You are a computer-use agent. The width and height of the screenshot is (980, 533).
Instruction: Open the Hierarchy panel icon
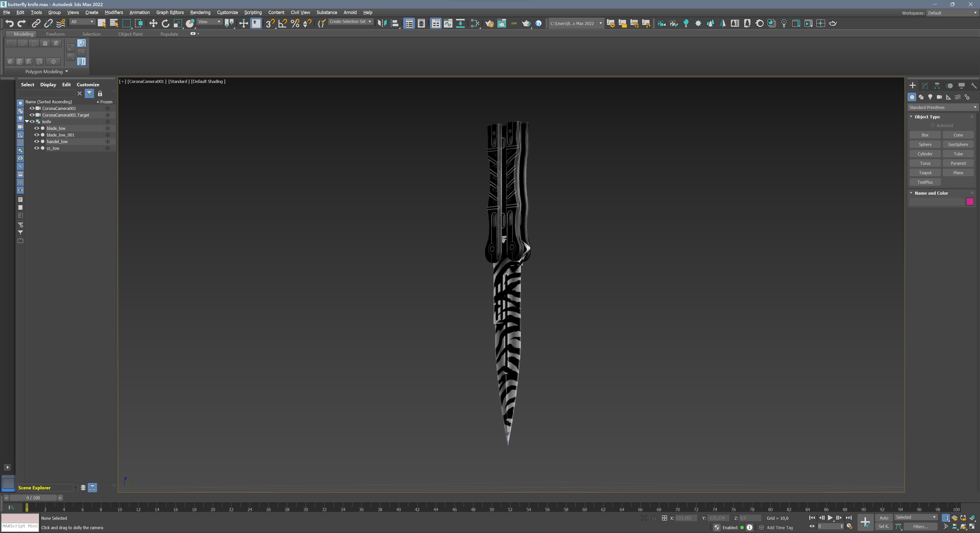(937, 85)
